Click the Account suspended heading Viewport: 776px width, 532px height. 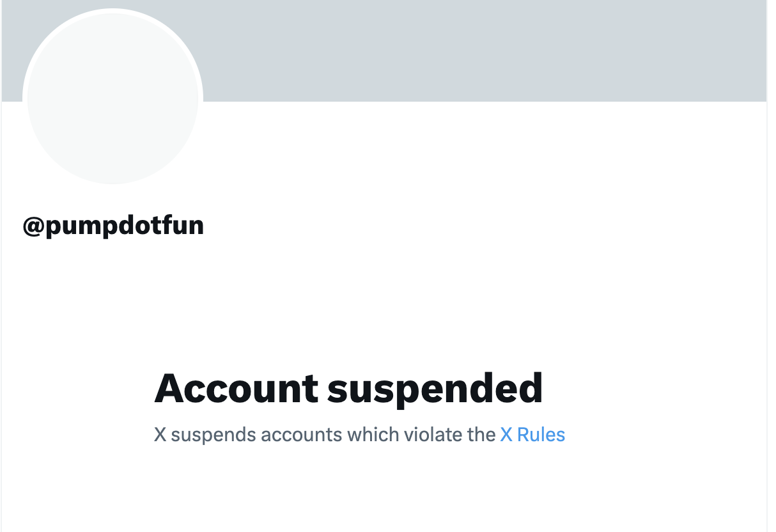(x=348, y=388)
